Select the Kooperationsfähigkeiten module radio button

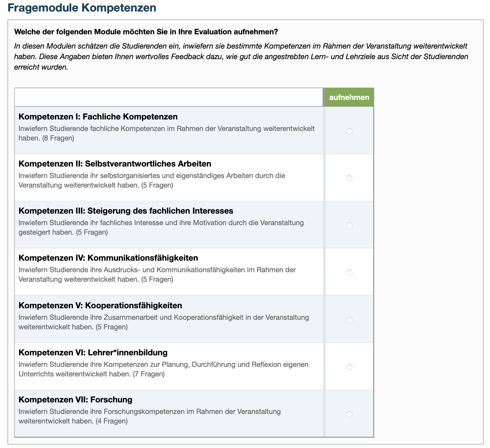[x=349, y=320]
